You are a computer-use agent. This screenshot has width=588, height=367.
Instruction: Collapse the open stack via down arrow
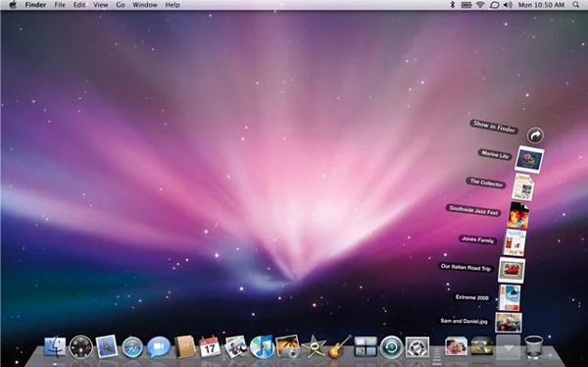(508, 347)
